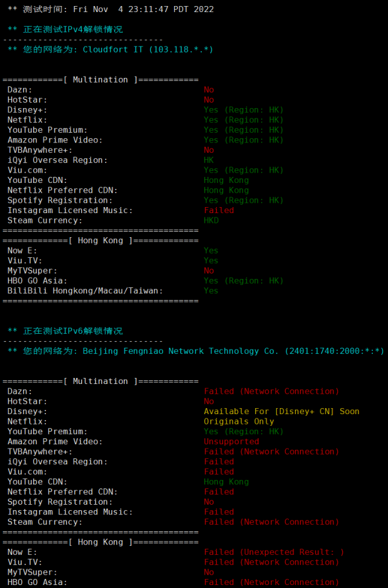Click the '正在测试IPv6解锁情况' heading
This screenshot has width=388, height=588.
click(73, 331)
